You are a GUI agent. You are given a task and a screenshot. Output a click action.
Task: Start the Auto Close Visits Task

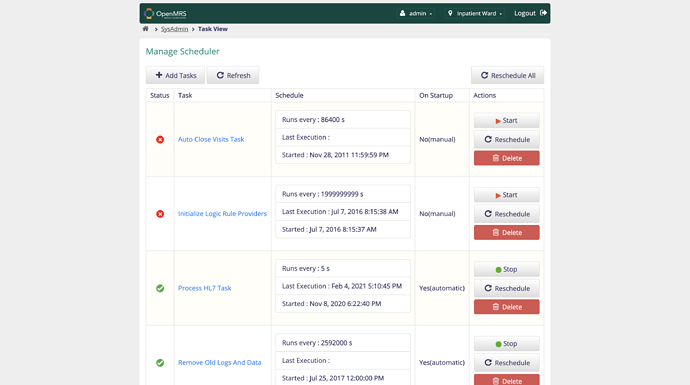coord(506,121)
